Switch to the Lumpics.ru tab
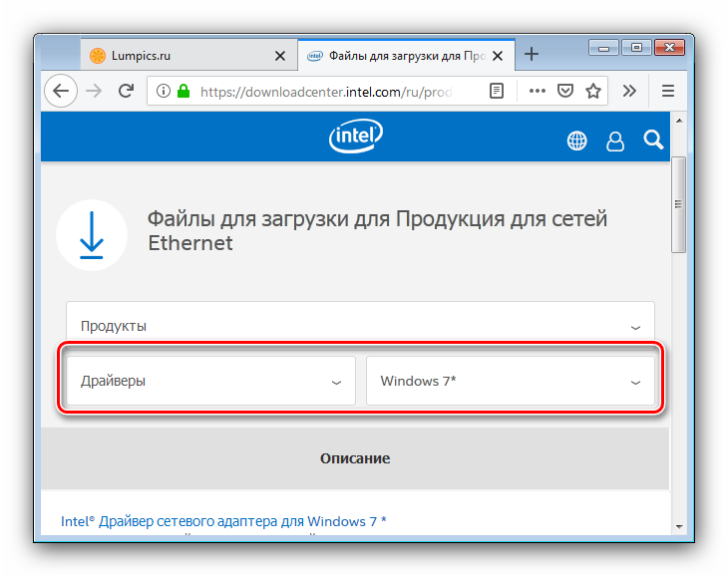Viewport: 728px width, 576px height. 188,56
